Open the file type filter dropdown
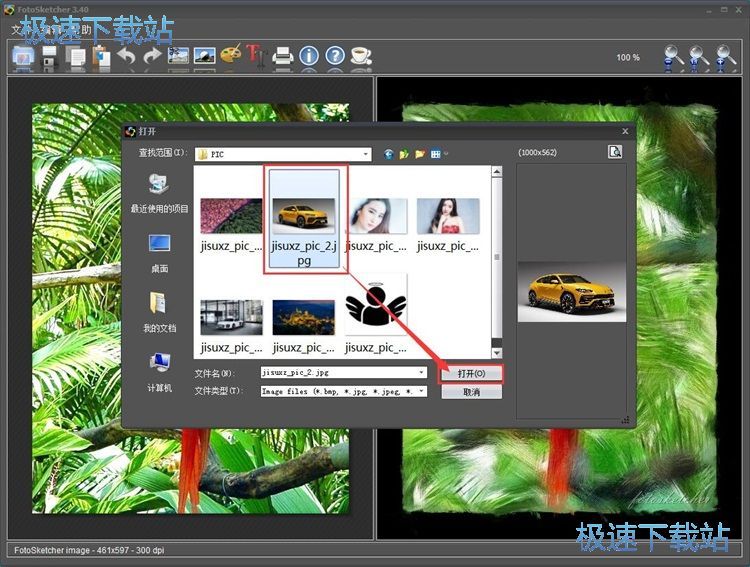The width and height of the screenshot is (750, 567). click(422, 392)
